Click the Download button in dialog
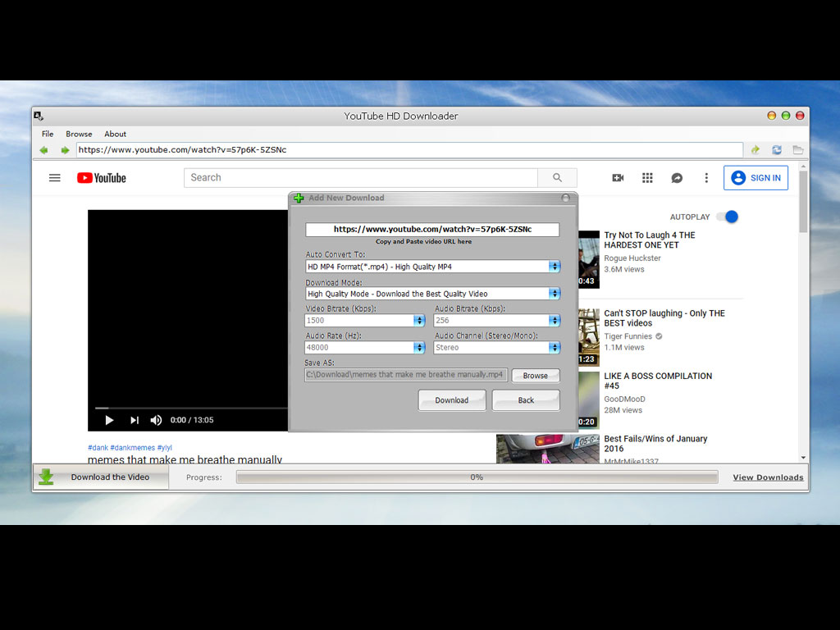The image size is (840, 630). coord(452,400)
